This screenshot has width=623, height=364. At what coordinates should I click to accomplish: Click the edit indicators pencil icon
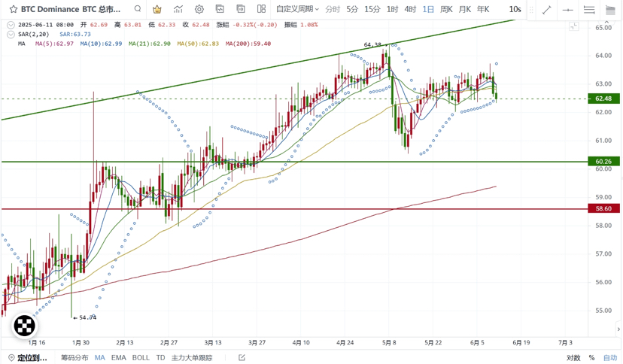pos(242,358)
